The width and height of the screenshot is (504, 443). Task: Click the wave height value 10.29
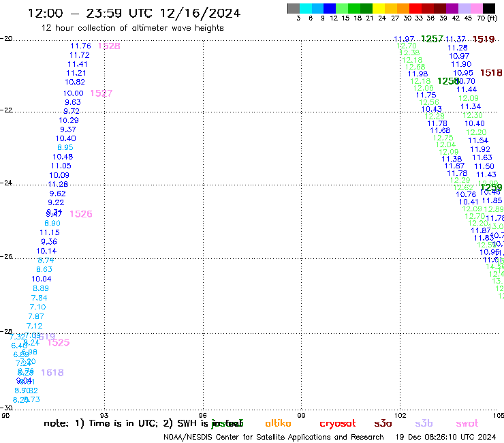pyautogui.click(x=69, y=121)
